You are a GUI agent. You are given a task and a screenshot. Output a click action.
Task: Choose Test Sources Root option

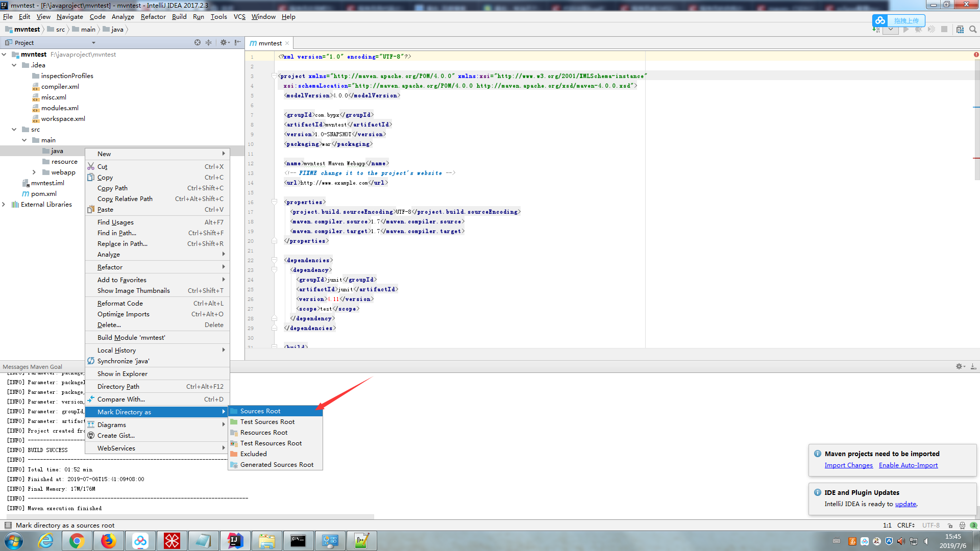tap(267, 422)
